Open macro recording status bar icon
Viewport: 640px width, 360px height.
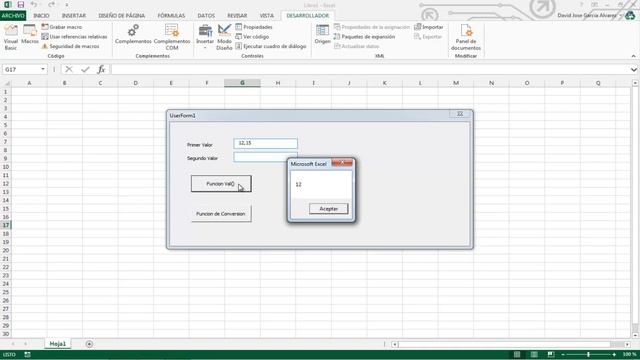[x=27, y=355]
